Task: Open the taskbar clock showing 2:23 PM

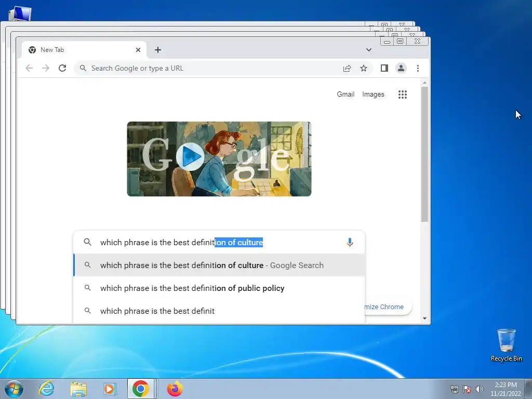Action: click(x=506, y=389)
